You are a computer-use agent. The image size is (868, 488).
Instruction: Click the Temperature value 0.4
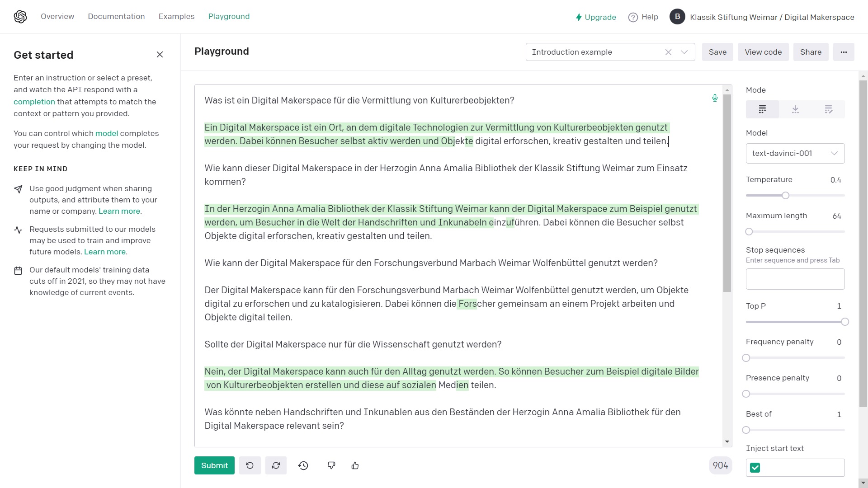835,180
